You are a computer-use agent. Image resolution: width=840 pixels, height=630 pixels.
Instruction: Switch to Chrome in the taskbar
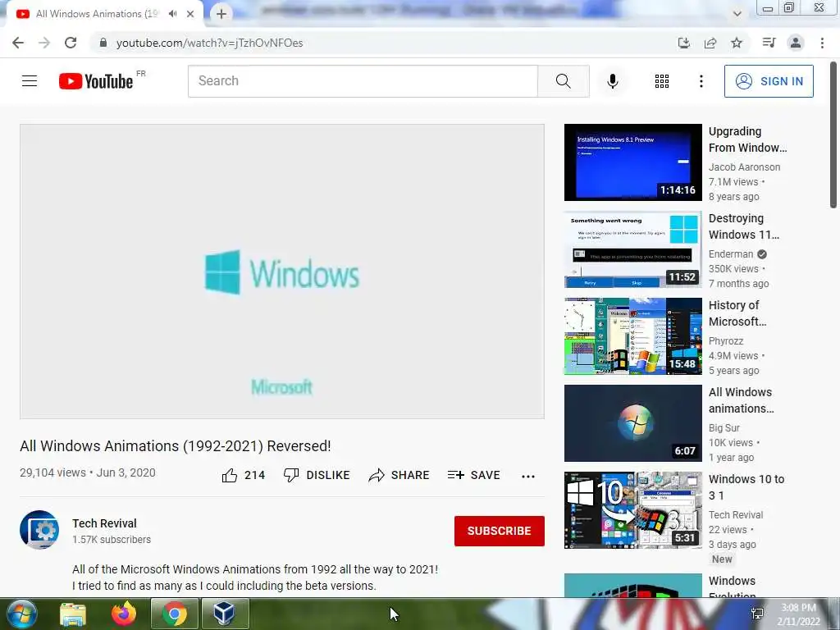pos(175,614)
